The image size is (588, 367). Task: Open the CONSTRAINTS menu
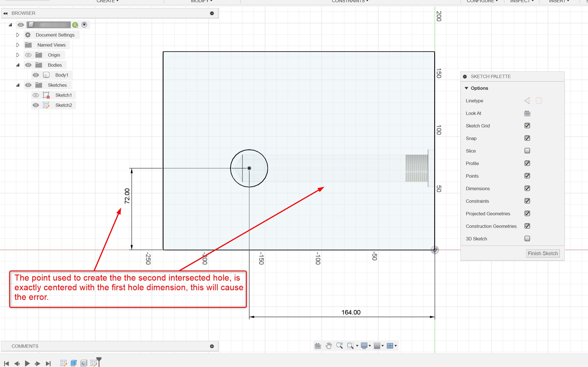(350, 1)
